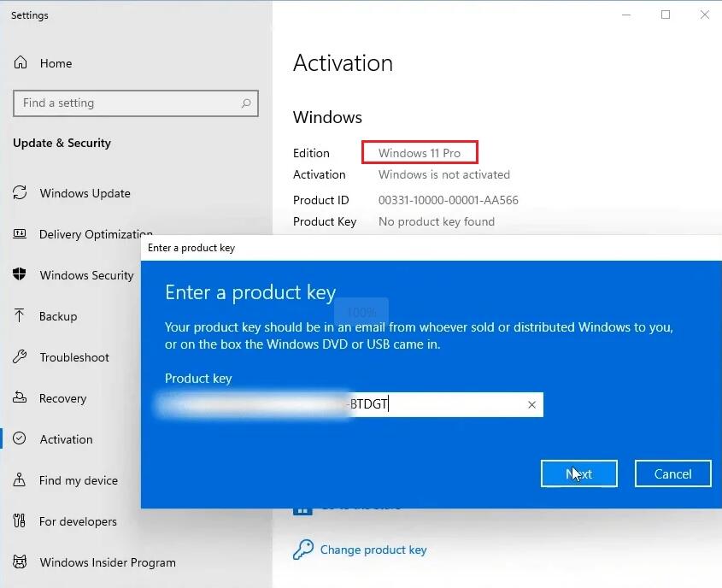Click the Windows Update sync icon
Viewport: 722px width, 588px height.
click(20, 192)
